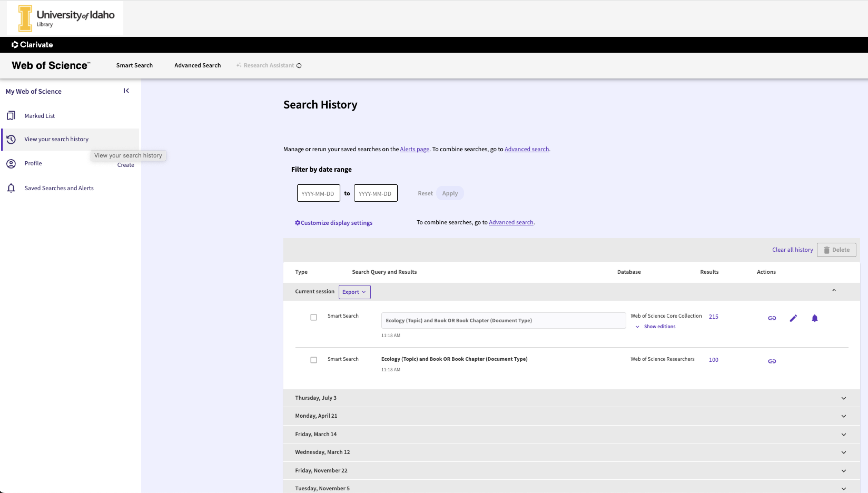Collapse the Current session section
This screenshot has height=493, width=868.
(834, 290)
